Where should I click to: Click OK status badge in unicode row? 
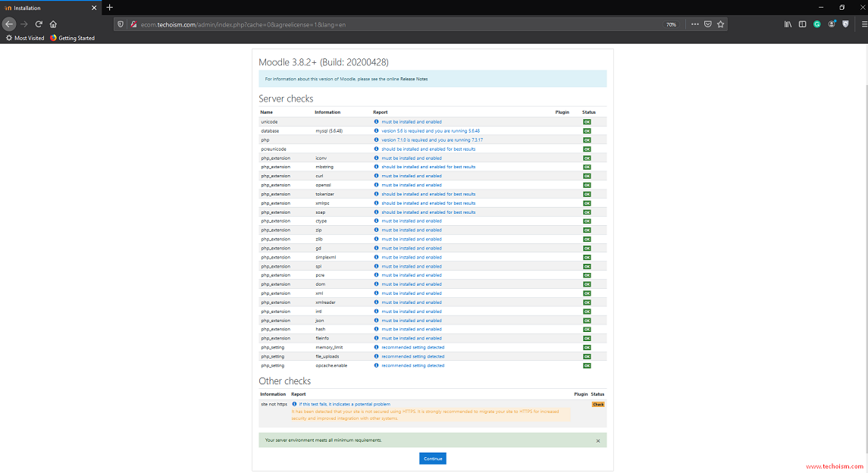coord(587,122)
